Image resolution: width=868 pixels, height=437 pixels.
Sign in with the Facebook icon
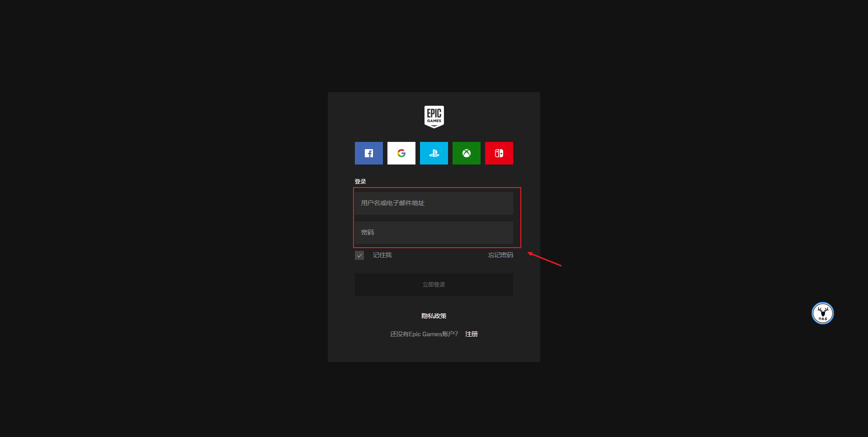point(369,153)
